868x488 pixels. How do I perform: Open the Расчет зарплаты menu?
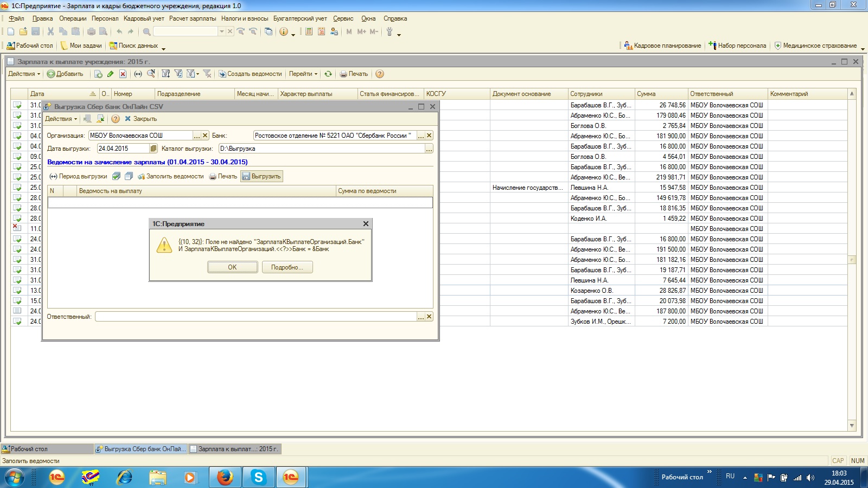click(193, 18)
